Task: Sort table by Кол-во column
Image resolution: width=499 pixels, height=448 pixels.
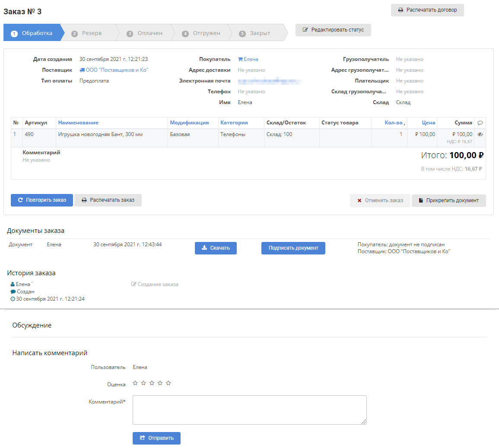Action: pyautogui.click(x=393, y=123)
